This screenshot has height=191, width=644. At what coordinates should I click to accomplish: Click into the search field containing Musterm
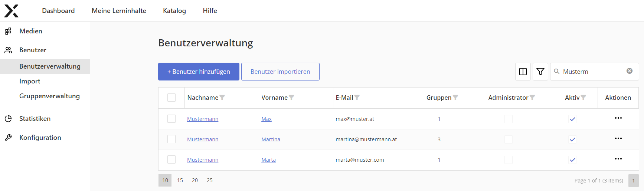pyautogui.click(x=592, y=72)
